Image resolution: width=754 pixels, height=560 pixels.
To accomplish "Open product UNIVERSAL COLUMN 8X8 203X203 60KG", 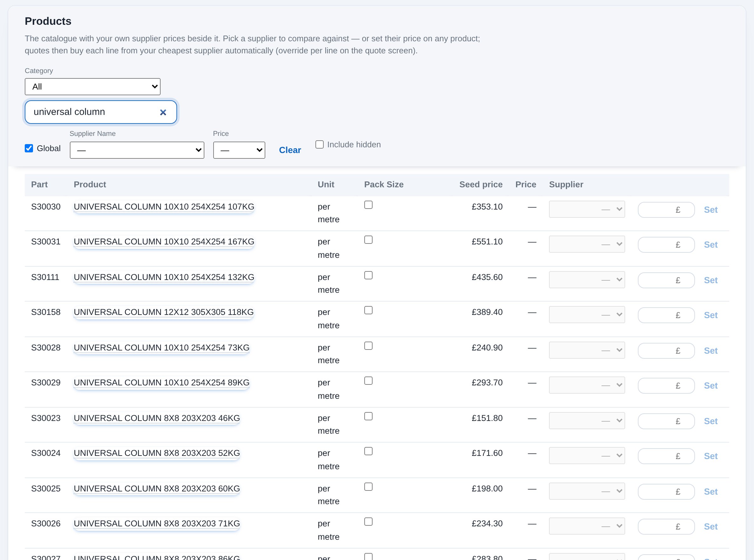I will tap(157, 489).
